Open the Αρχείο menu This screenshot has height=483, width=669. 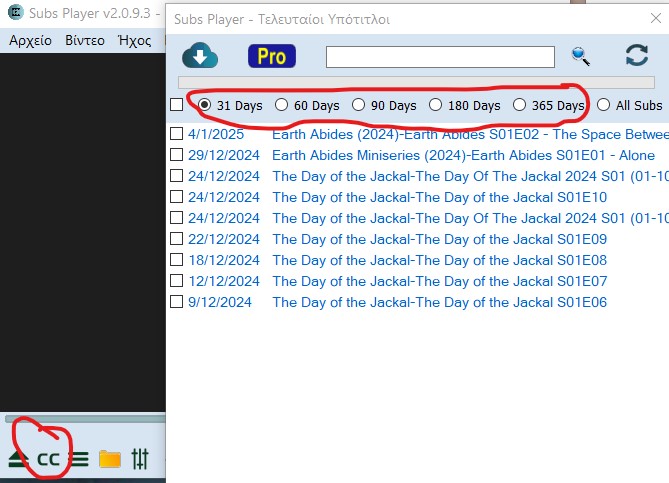(x=30, y=41)
